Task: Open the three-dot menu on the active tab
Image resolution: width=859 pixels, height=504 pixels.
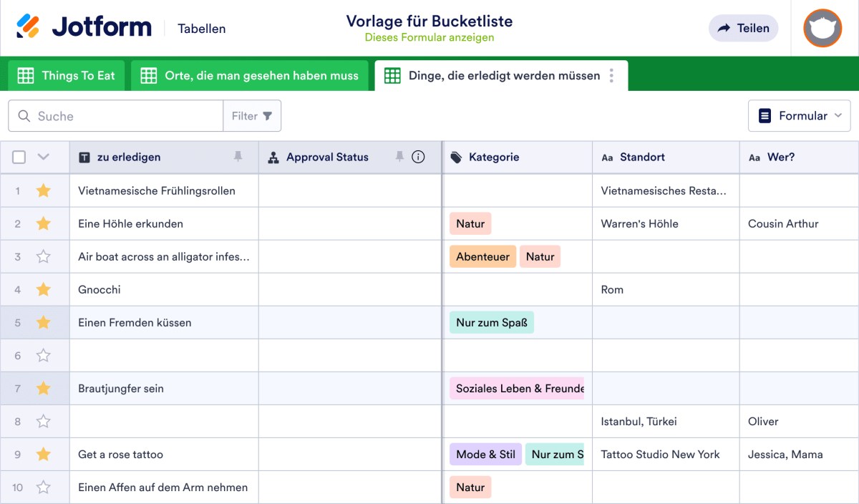Action: pos(612,75)
